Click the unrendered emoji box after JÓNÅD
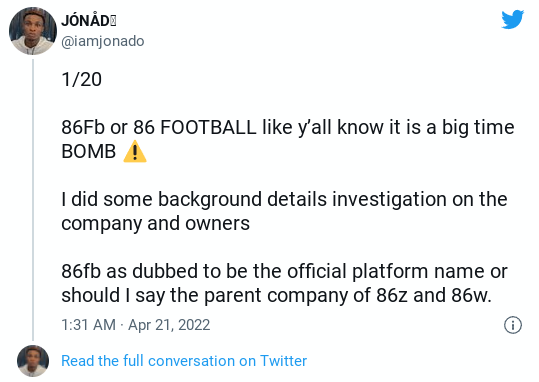The width and height of the screenshot is (539, 382). tap(113, 21)
